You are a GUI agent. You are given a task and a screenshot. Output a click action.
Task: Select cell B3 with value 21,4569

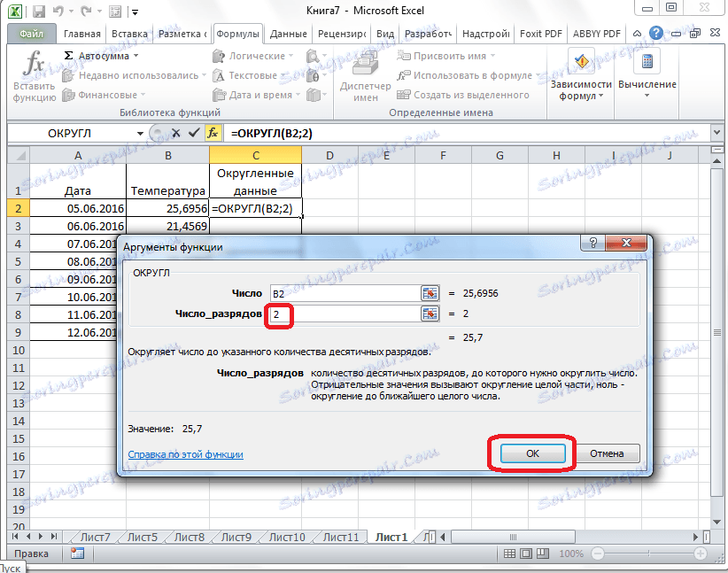pos(167,226)
